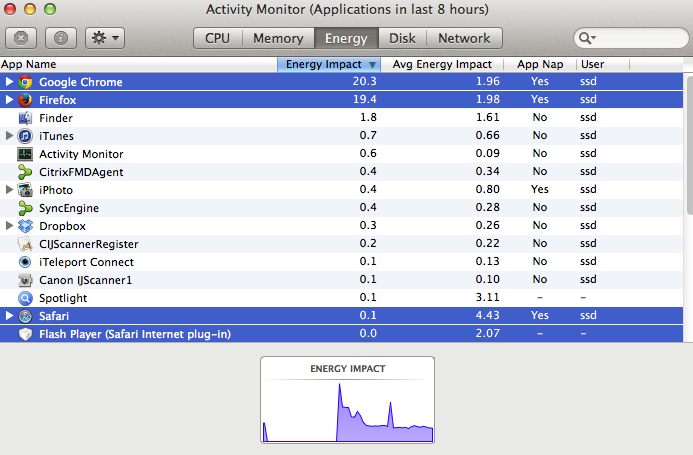The width and height of the screenshot is (693, 455).
Task: Select the Activity Monitor row name
Action: pyautogui.click(x=81, y=154)
